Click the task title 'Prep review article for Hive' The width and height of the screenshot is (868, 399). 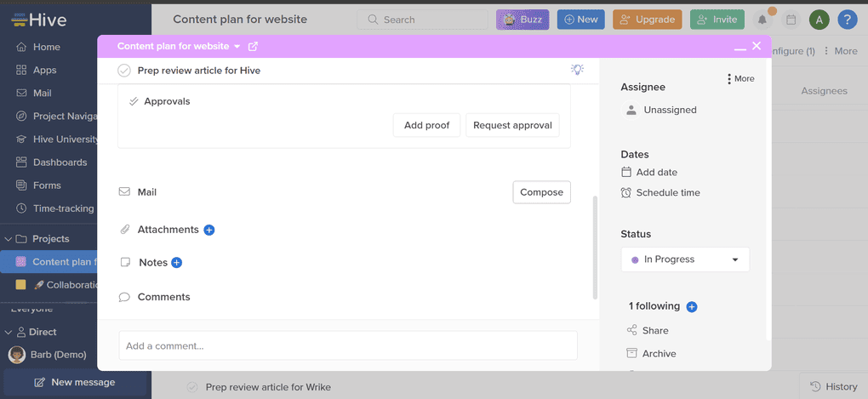tap(199, 71)
